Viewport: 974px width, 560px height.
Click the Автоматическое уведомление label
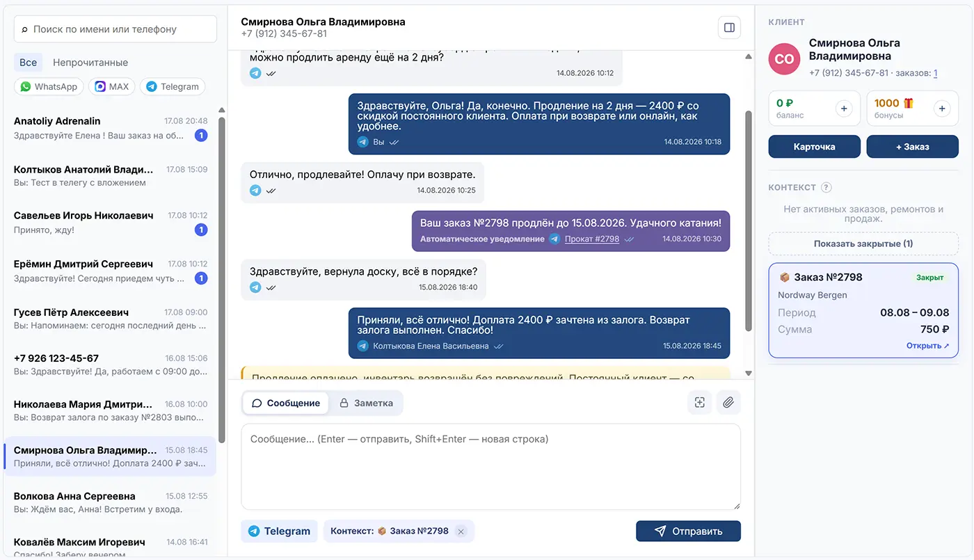[x=482, y=239]
